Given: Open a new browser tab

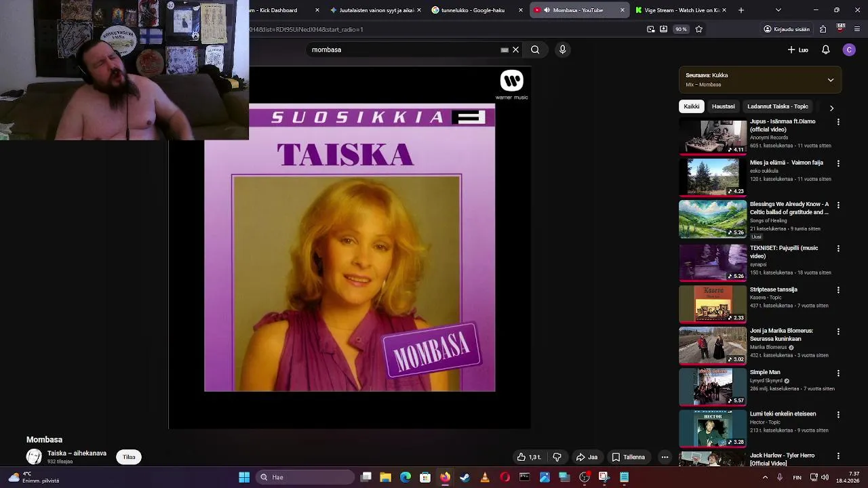Looking at the screenshot, I should 741,10.
